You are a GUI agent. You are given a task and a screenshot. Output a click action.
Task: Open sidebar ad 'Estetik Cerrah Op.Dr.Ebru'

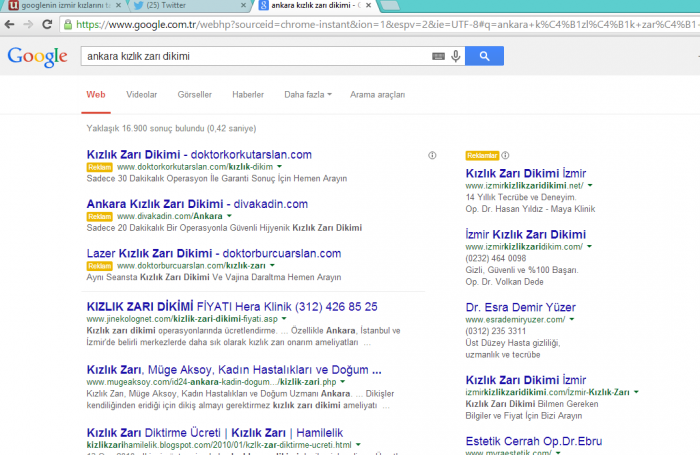pyautogui.click(x=533, y=441)
